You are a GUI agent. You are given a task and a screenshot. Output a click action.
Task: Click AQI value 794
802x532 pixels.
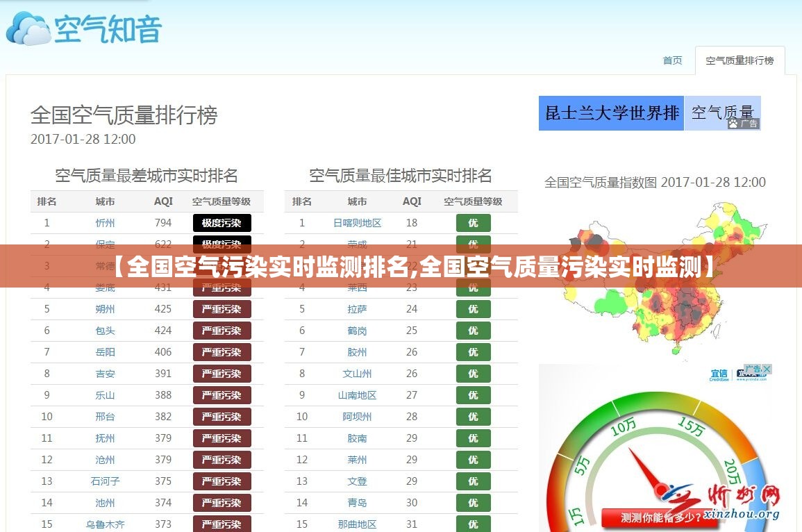point(163,223)
